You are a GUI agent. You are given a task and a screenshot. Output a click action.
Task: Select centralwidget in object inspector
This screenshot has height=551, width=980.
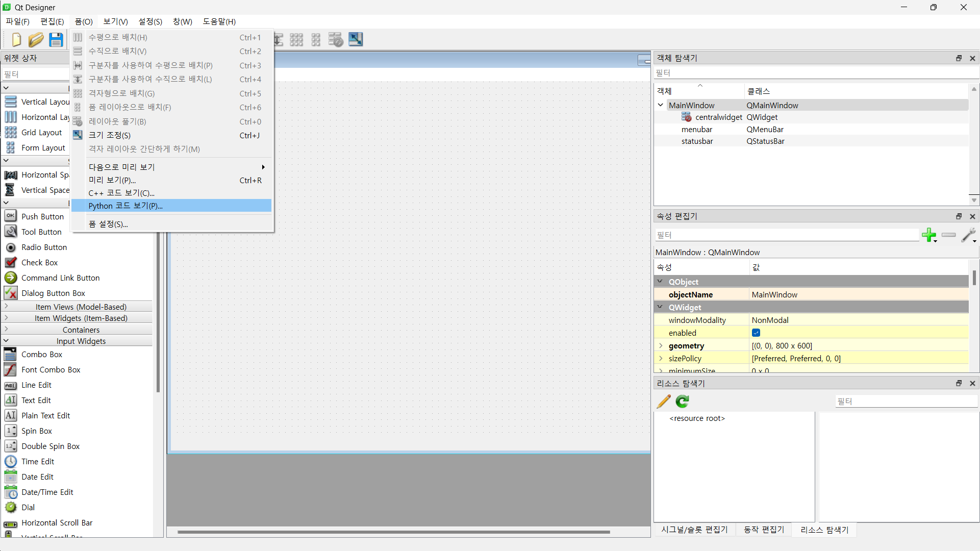(718, 117)
